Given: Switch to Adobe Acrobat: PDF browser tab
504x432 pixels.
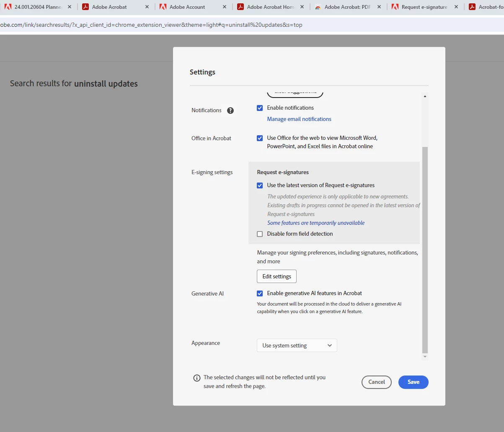Looking at the screenshot, I should click(x=348, y=7).
